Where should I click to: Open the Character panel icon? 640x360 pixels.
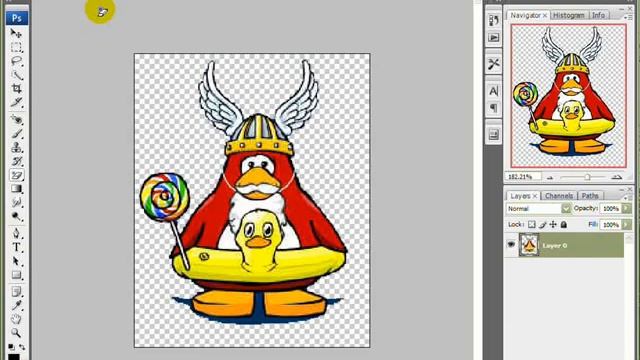pyautogui.click(x=493, y=91)
